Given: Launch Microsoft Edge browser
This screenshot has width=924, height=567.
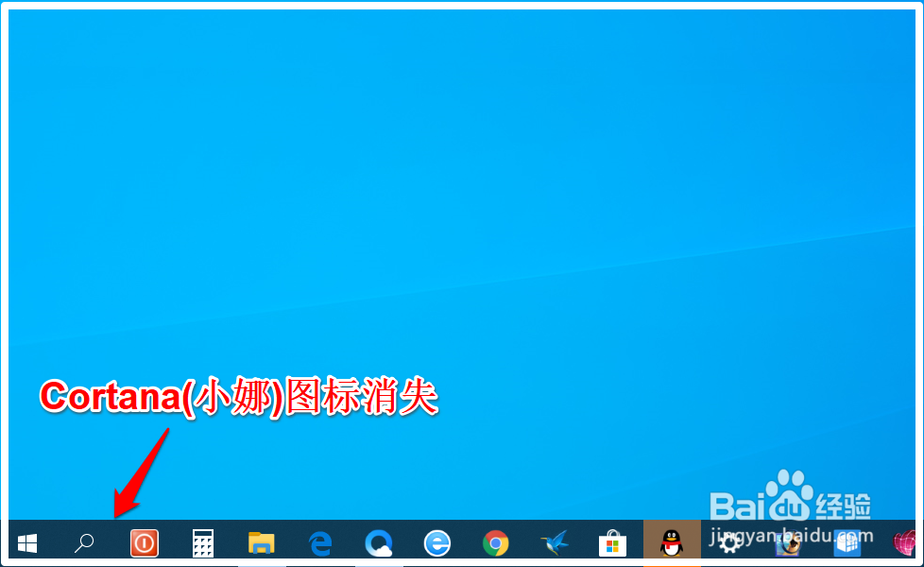Looking at the screenshot, I should [320, 542].
